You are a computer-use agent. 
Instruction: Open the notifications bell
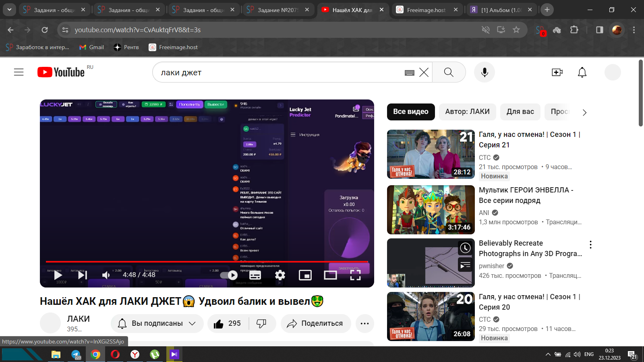coord(582,72)
